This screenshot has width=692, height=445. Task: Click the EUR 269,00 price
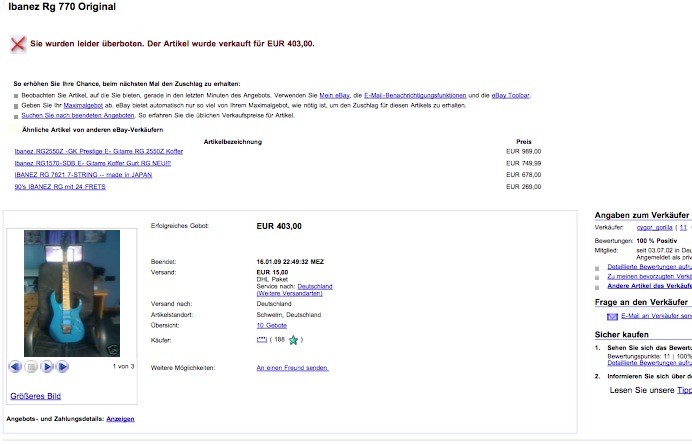[x=523, y=187]
